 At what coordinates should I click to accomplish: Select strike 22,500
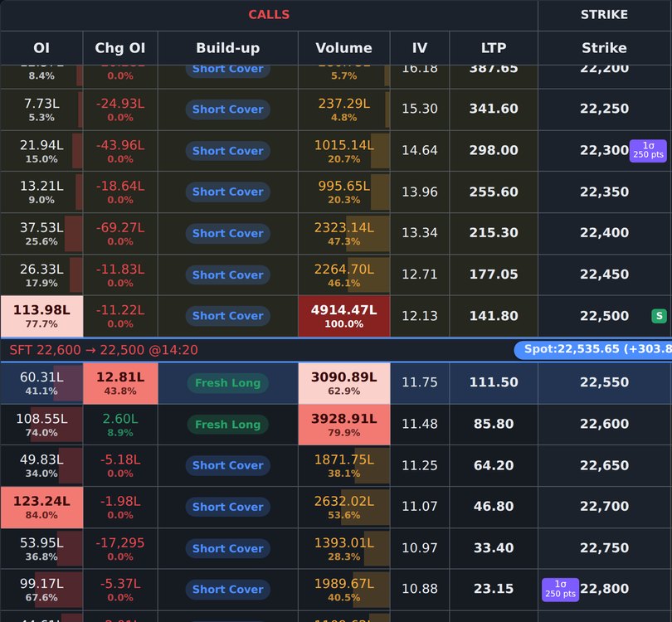point(604,316)
